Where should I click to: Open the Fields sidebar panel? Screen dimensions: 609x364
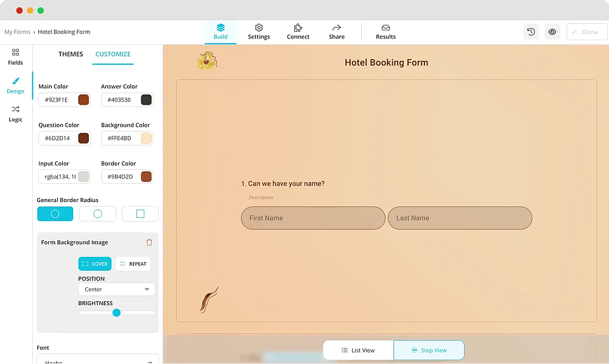(x=16, y=57)
